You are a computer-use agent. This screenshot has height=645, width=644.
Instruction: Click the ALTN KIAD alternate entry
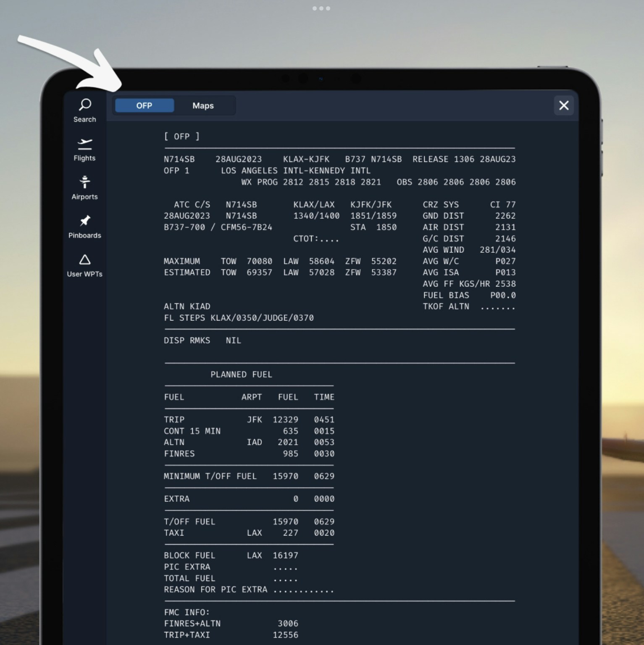(187, 307)
